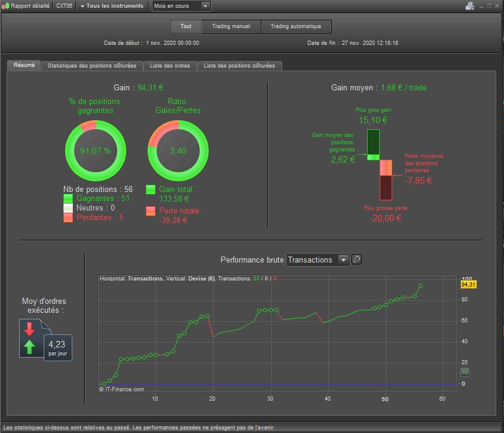Switch filter to Trading manuel
504x433 pixels.
pos(231,26)
